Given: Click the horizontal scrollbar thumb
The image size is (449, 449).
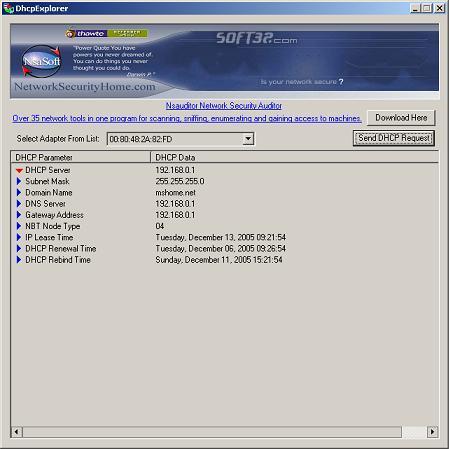Looking at the screenshot, I should point(212,432).
